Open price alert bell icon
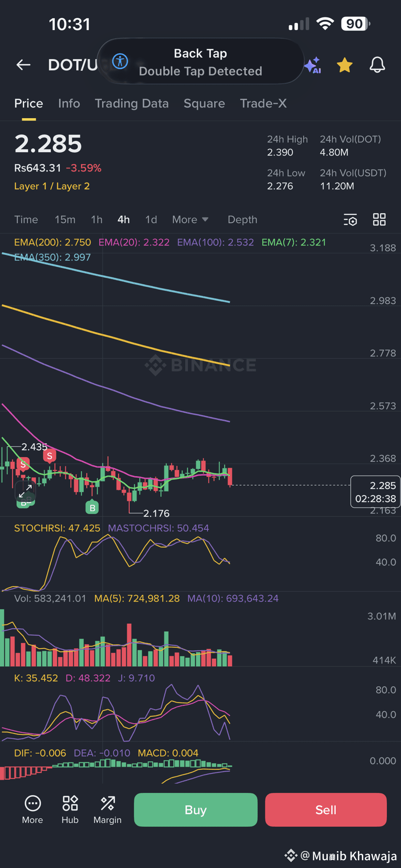Image resolution: width=401 pixels, height=868 pixels. [377, 64]
